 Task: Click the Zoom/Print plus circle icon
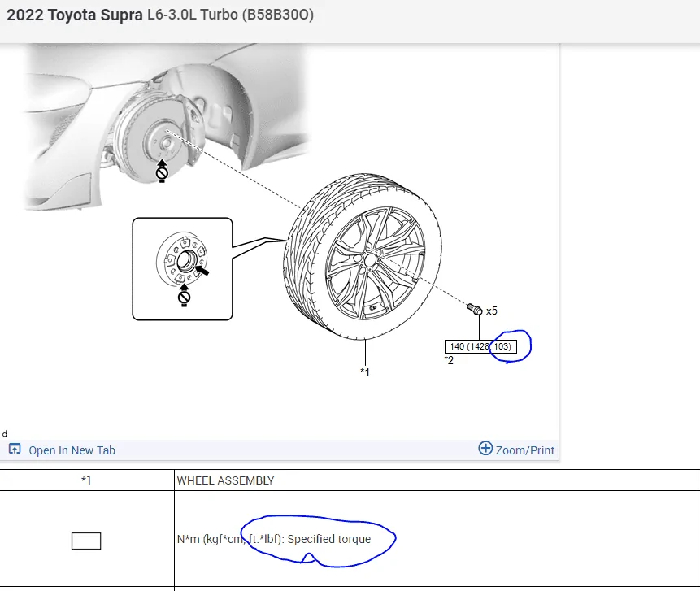click(x=485, y=448)
